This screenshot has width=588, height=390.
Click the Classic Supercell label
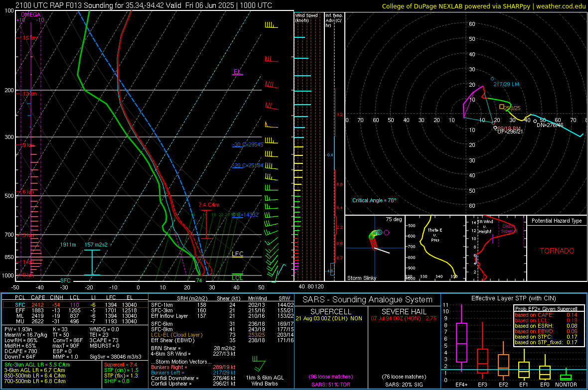pos(509,229)
